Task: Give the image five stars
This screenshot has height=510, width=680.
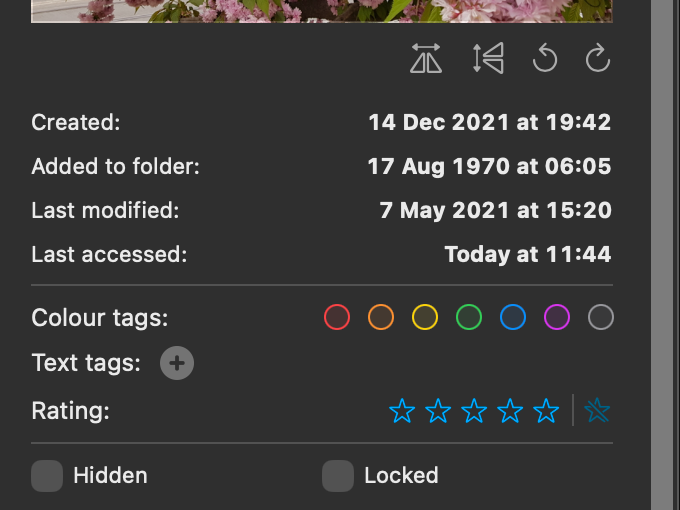Action: [546, 410]
